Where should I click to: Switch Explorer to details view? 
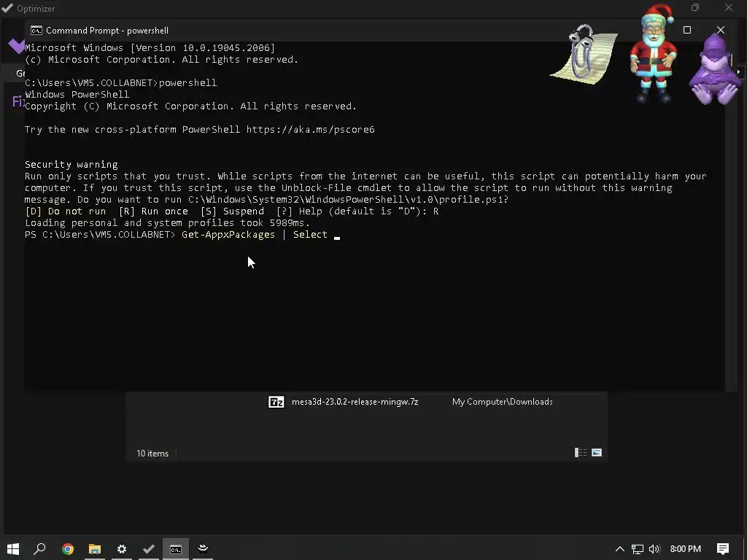[x=581, y=452]
